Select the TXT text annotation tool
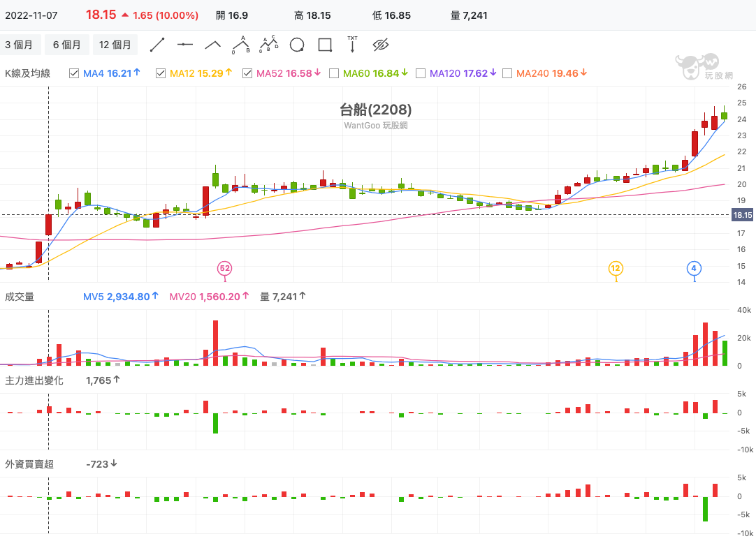The height and width of the screenshot is (541, 756). [352, 44]
